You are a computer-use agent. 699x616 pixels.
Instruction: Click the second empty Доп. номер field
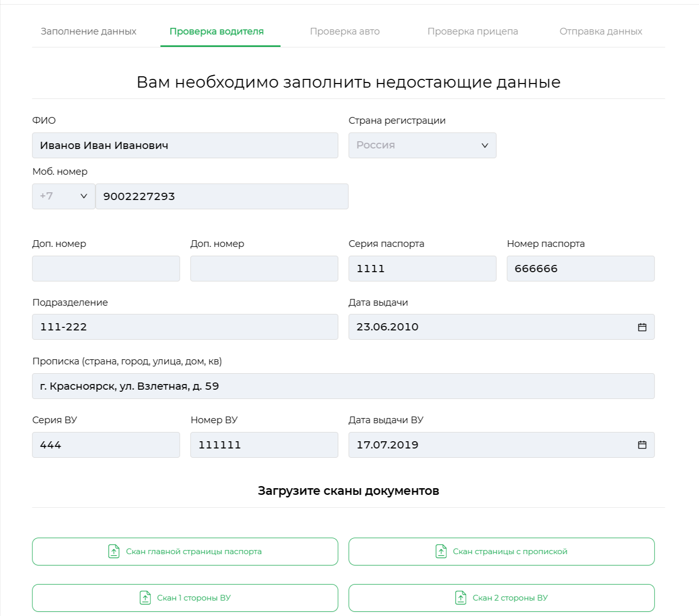264,269
